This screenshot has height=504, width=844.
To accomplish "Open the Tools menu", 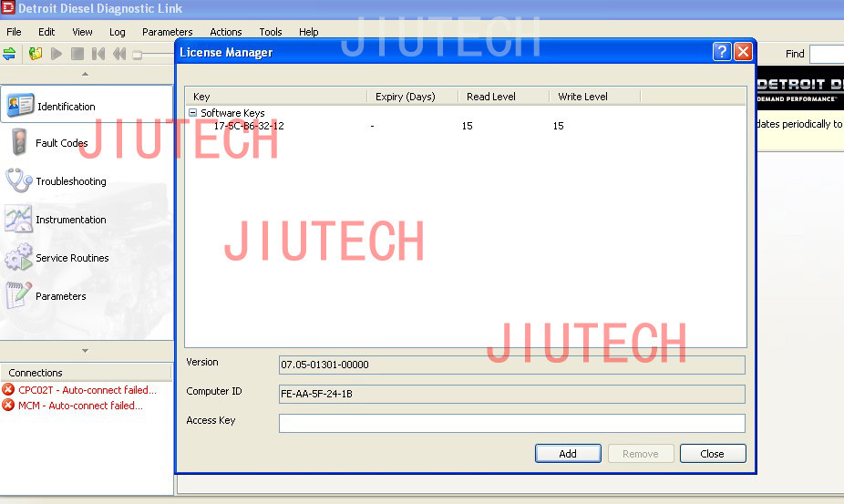I will [270, 32].
